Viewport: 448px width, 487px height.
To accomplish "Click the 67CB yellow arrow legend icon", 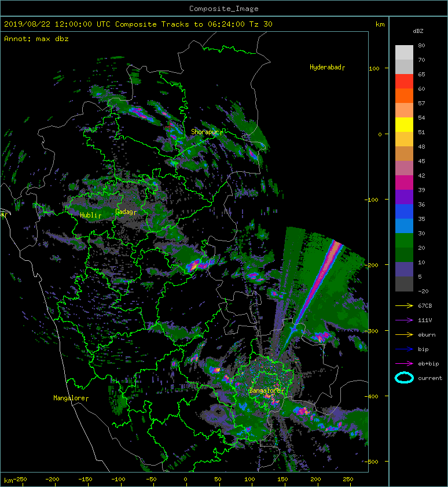I will tap(404, 305).
